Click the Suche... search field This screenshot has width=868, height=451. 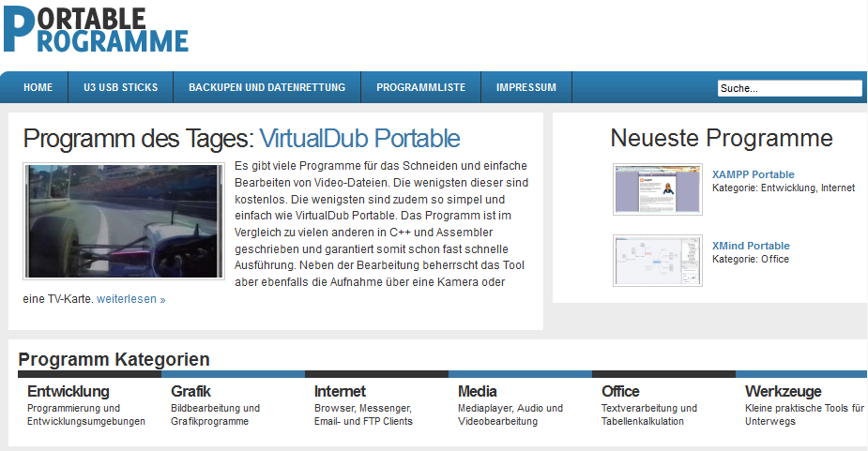(x=790, y=88)
